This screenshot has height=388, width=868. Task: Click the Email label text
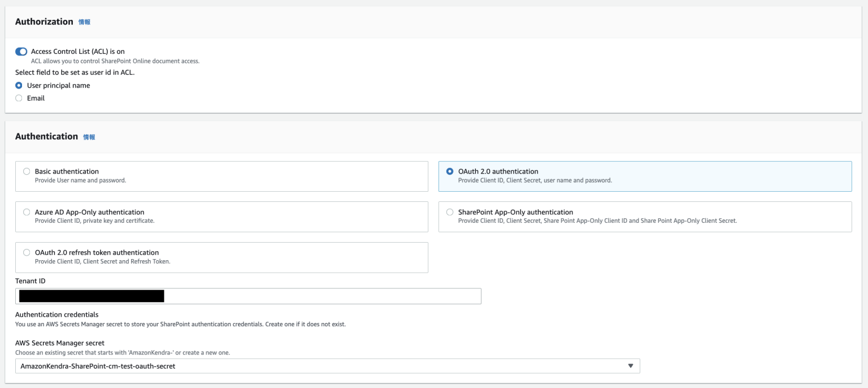point(35,98)
